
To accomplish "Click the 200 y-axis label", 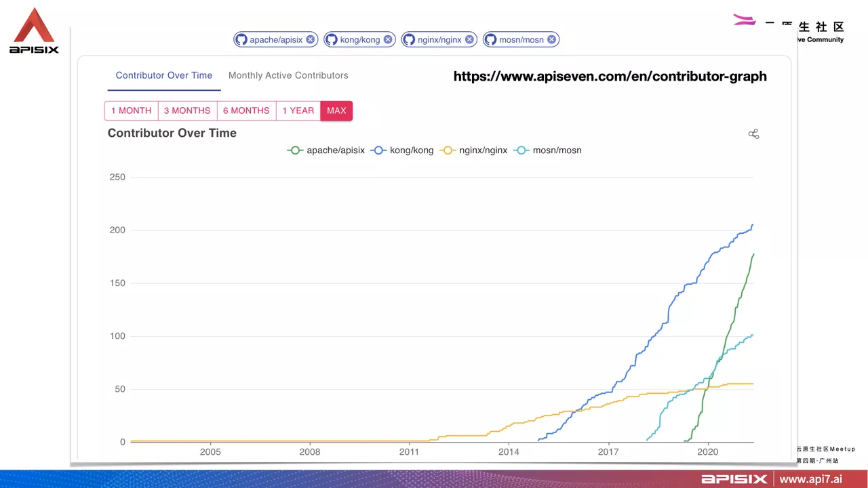I will 117,230.
